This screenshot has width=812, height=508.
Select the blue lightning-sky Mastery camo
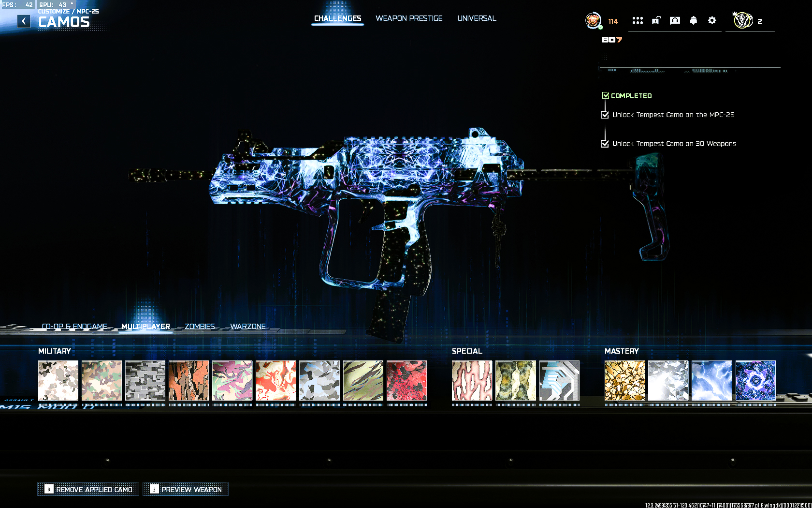pos(712,380)
